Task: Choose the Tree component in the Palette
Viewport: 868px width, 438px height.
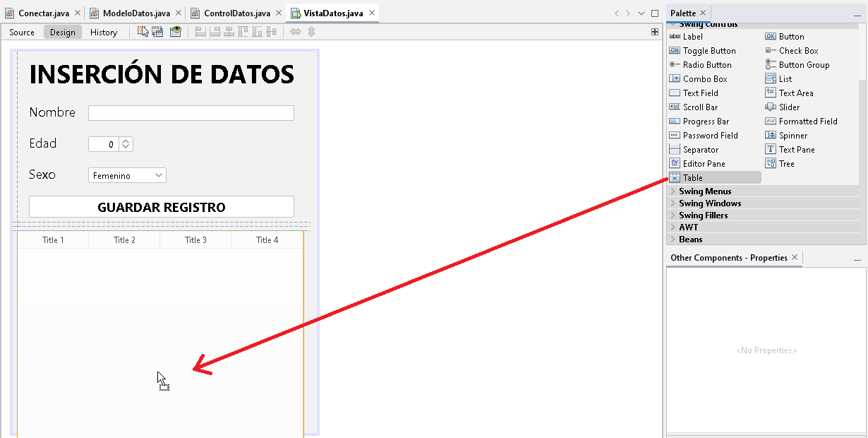Action: pos(786,164)
